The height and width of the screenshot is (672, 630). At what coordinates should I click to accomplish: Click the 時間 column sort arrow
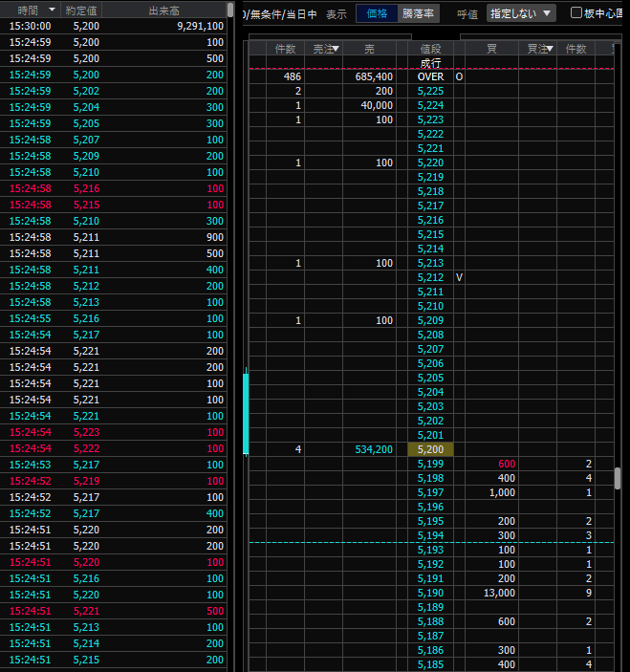pos(52,10)
